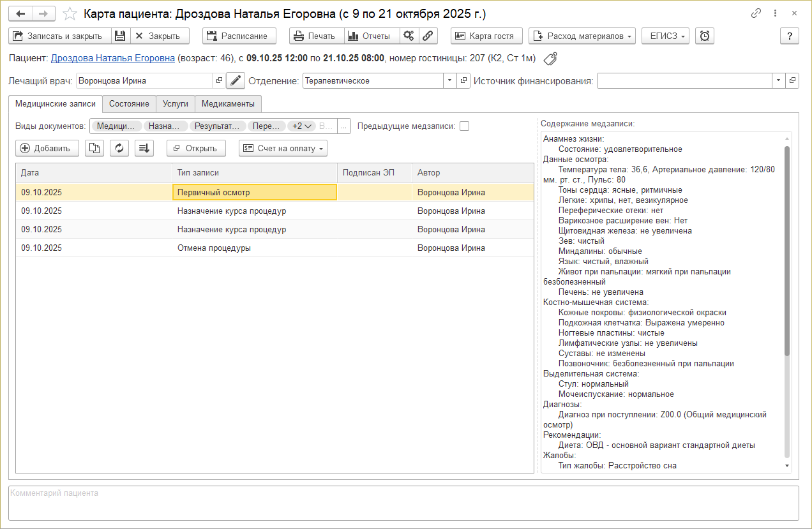Click the pencil edit icon beside doctor field
Image resolution: width=812 pixels, height=529 pixels.
pos(236,80)
